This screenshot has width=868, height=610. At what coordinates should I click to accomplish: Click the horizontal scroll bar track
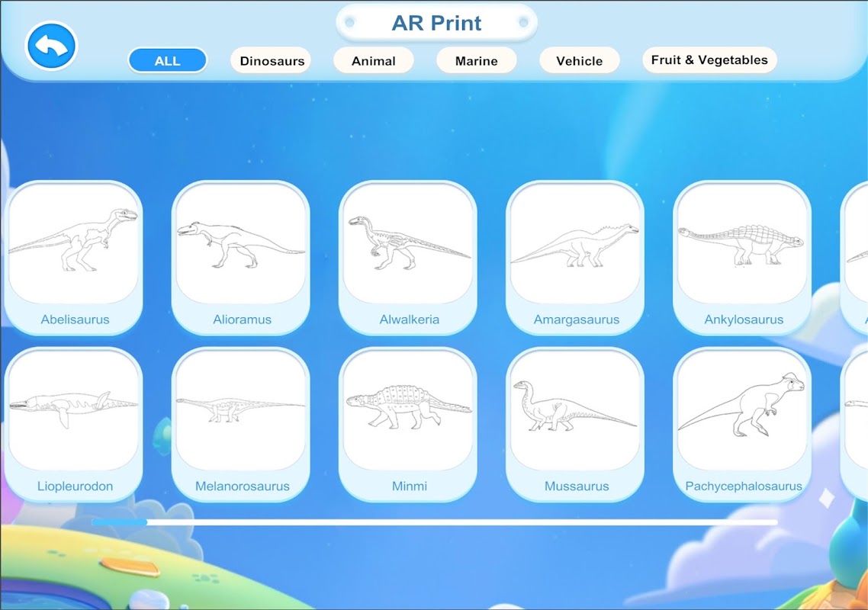(x=435, y=522)
